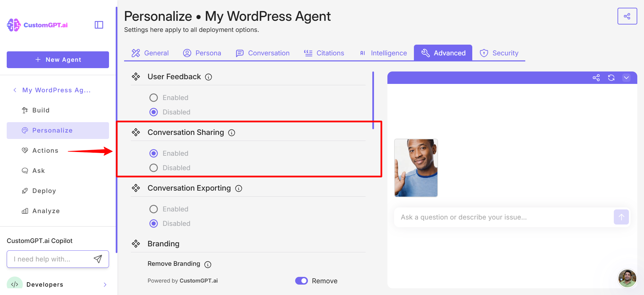Enable User Feedback radio option
644x295 pixels.
pyautogui.click(x=154, y=98)
